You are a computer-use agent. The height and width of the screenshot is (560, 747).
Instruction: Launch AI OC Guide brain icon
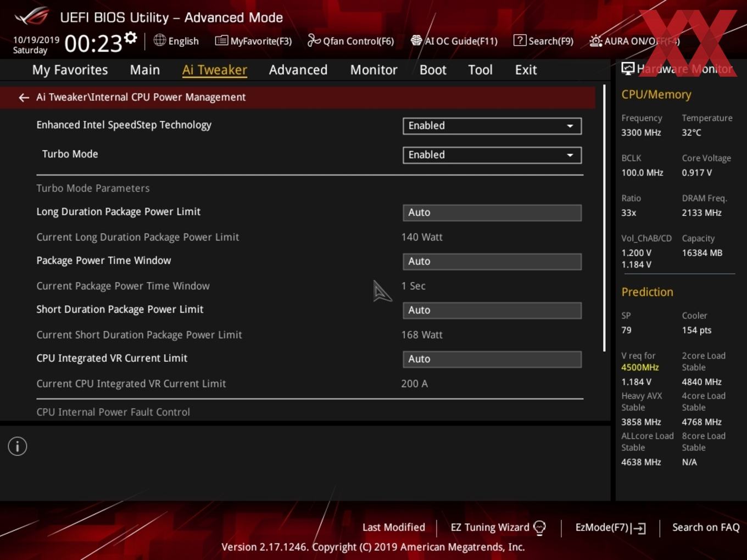click(x=416, y=41)
